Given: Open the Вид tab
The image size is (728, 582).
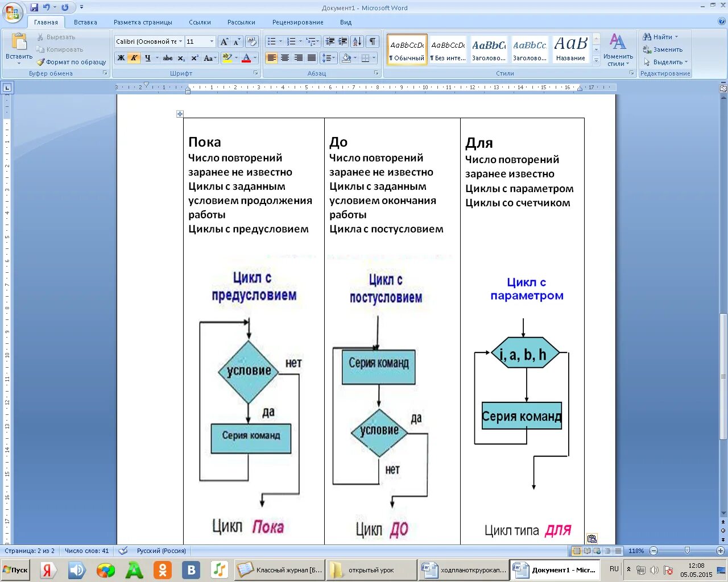Looking at the screenshot, I should pos(346,22).
